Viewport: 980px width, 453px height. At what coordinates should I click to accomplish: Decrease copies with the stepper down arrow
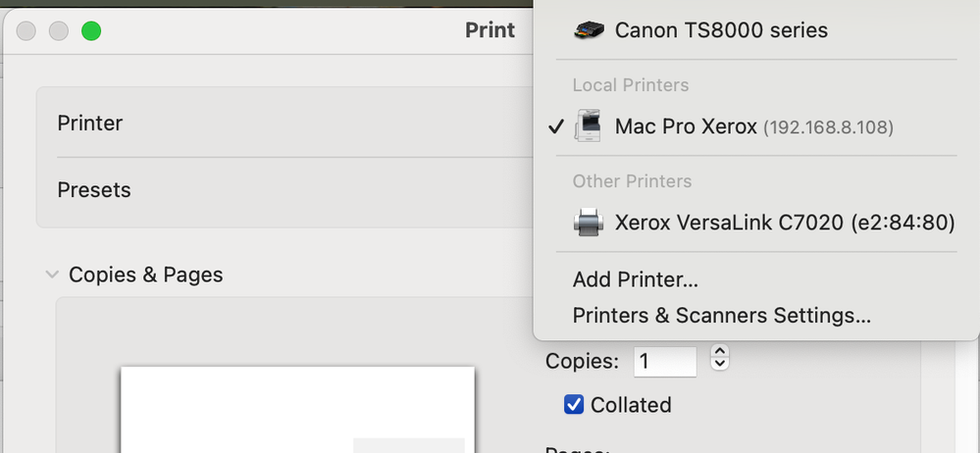click(x=719, y=365)
